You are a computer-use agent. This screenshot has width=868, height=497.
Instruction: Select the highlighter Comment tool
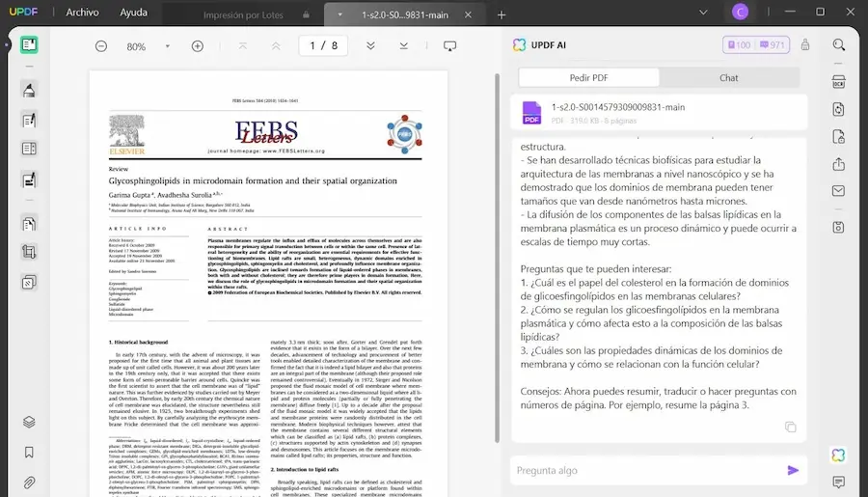[x=29, y=90]
